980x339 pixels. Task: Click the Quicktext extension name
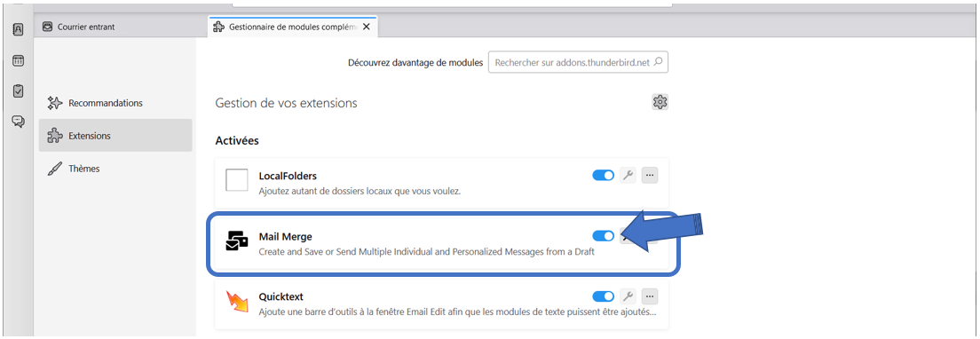pyautogui.click(x=281, y=296)
